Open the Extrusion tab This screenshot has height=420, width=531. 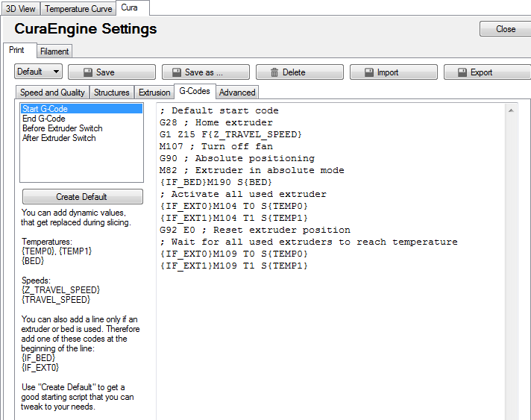(x=154, y=92)
